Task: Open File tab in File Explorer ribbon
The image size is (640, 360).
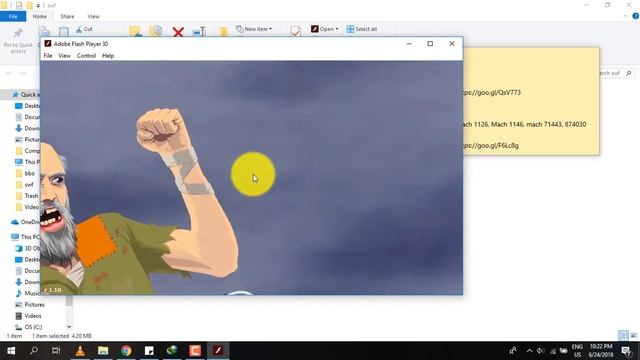Action: (13, 16)
